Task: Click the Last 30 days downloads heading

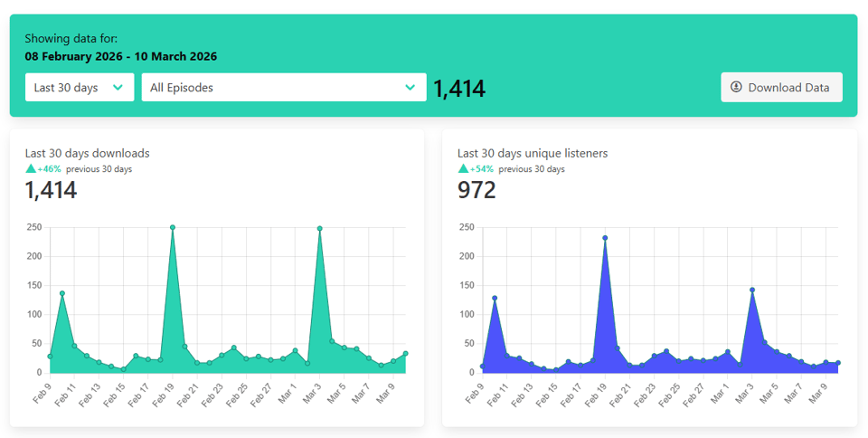Action: pyautogui.click(x=88, y=153)
